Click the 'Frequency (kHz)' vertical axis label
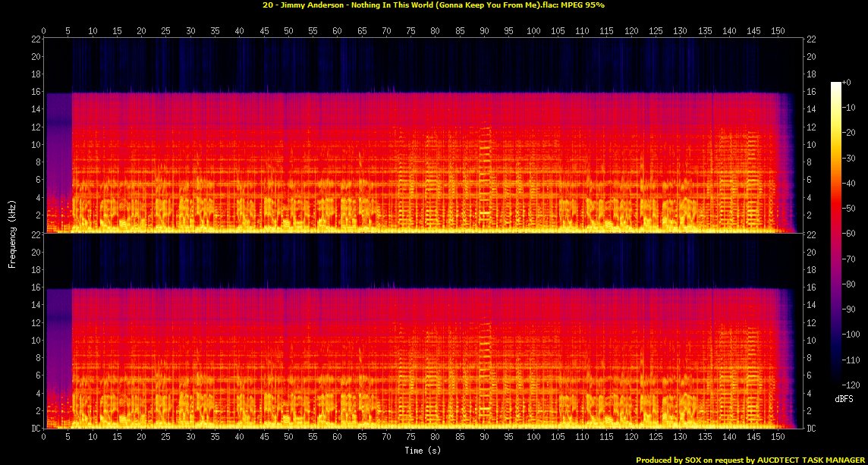 coord(12,232)
